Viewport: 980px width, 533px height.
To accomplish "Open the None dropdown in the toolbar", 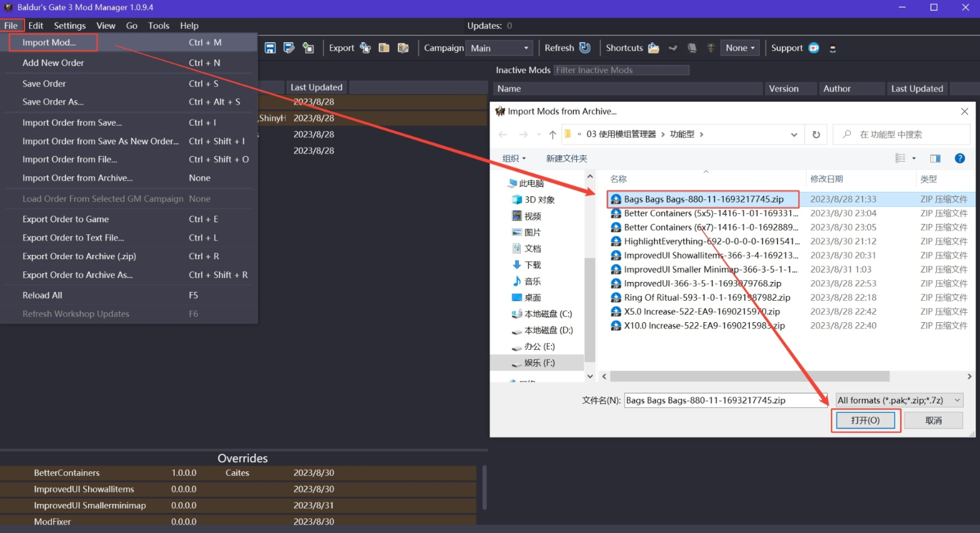I will coord(740,48).
